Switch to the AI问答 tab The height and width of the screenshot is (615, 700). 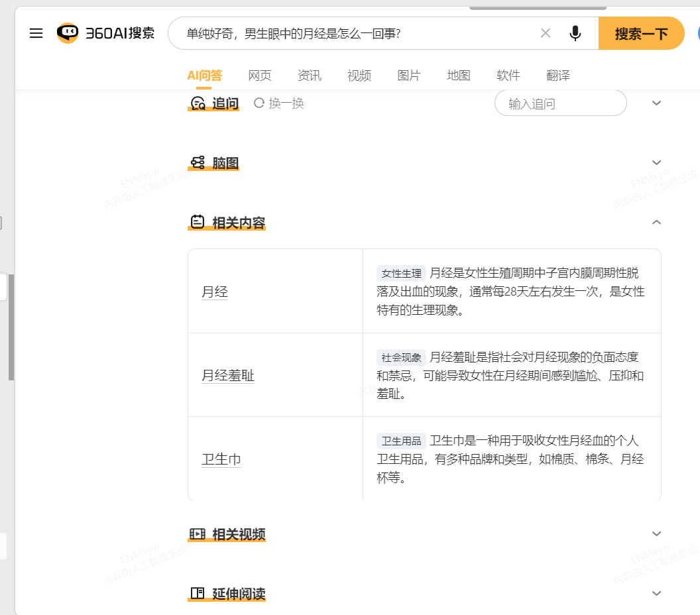coord(204,76)
